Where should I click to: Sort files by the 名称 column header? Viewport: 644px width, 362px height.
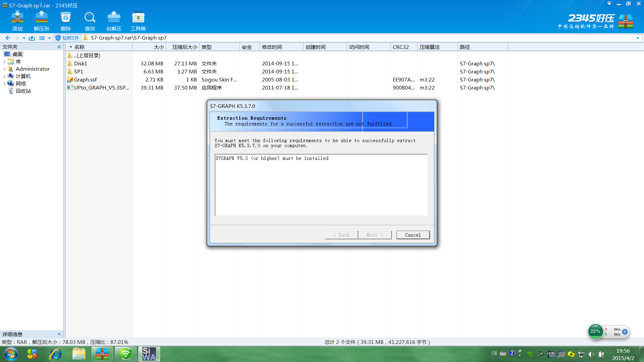79,47
